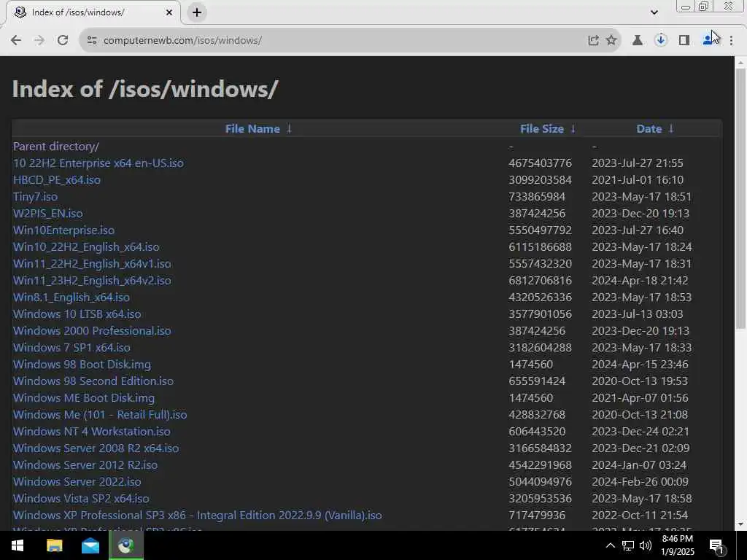Open a new browser tab
Screen dimensions: 747x560
click(197, 12)
